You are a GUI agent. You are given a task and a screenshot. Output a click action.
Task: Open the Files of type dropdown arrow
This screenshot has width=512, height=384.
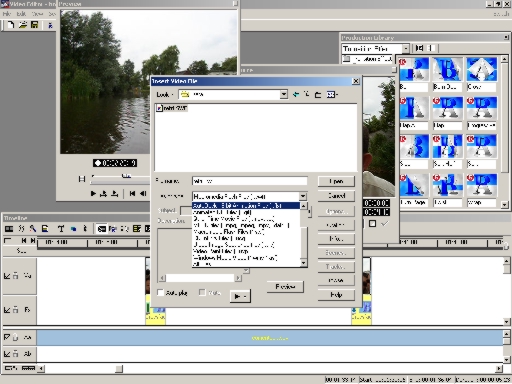[303, 196]
